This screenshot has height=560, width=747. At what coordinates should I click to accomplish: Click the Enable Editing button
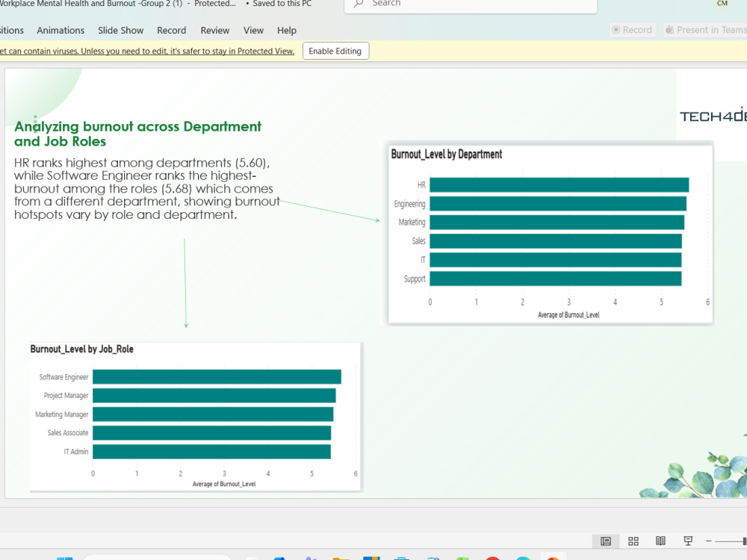[335, 51]
